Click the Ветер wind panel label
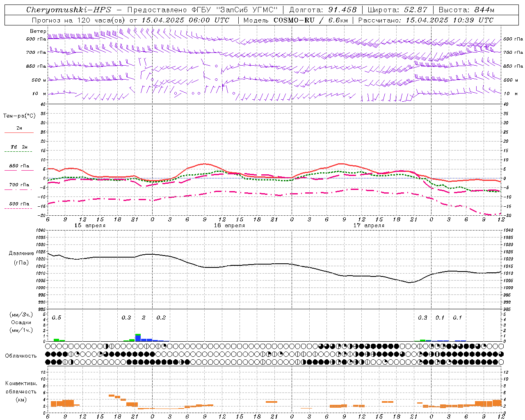Image resolution: width=525 pixels, height=420 pixels. (x=38, y=31)
